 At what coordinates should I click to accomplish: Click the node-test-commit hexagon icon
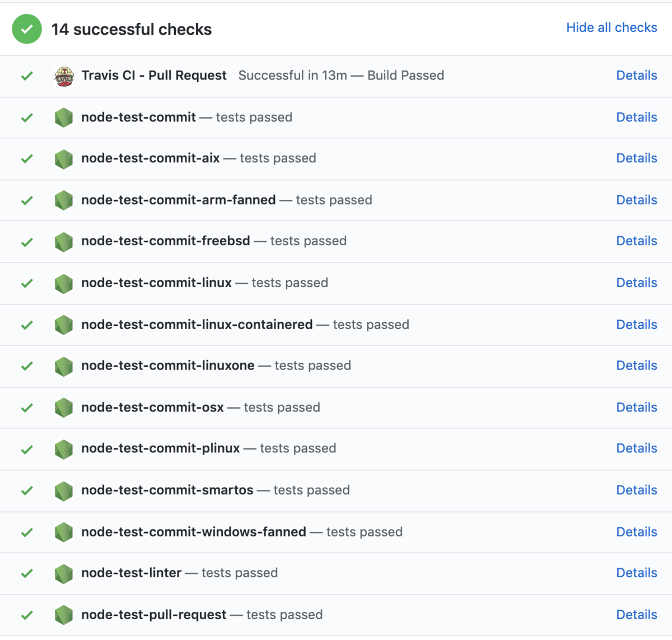tap(64, 118)
